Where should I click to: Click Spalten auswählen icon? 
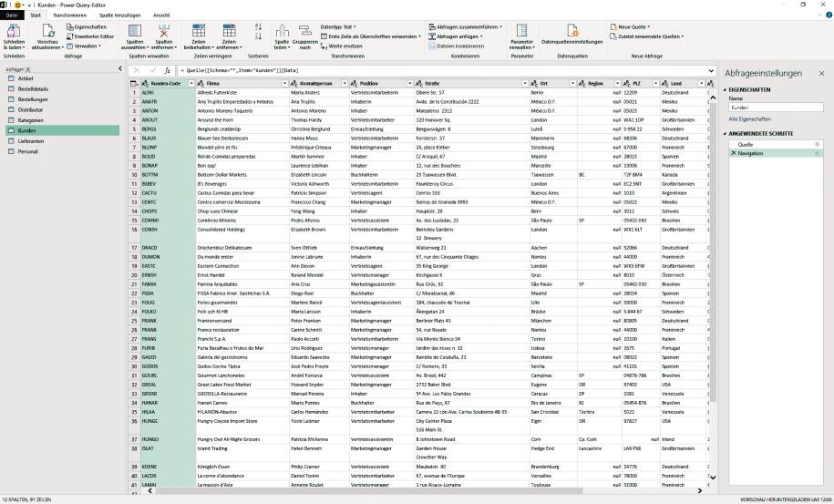pos(135,30)
